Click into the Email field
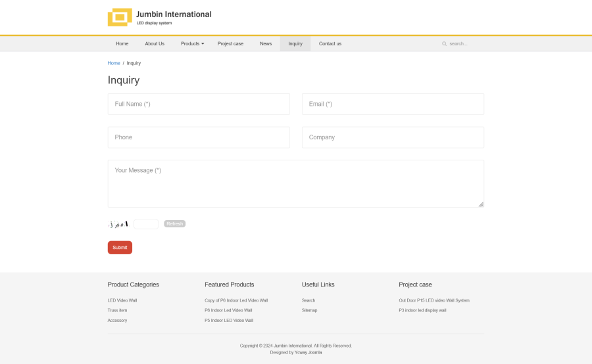The width and height of the screenshot is (592, 364). [x=393, y=104]
